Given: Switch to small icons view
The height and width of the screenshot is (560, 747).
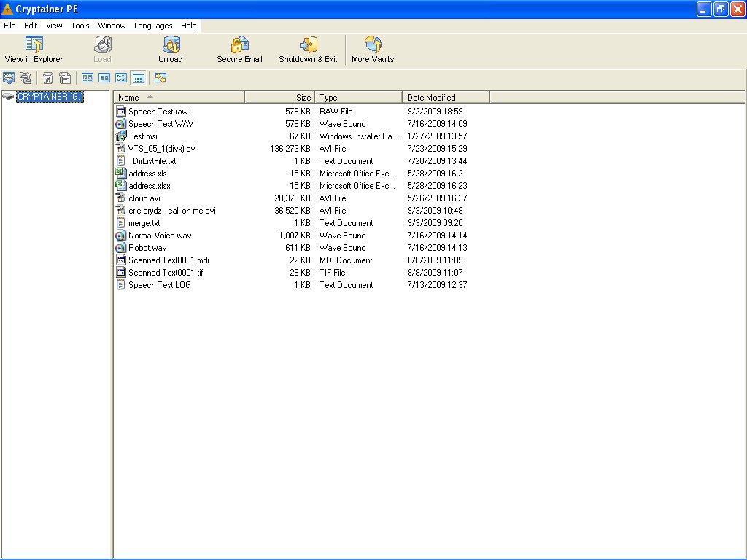Looking at the screenshot, I should point(104,78).
